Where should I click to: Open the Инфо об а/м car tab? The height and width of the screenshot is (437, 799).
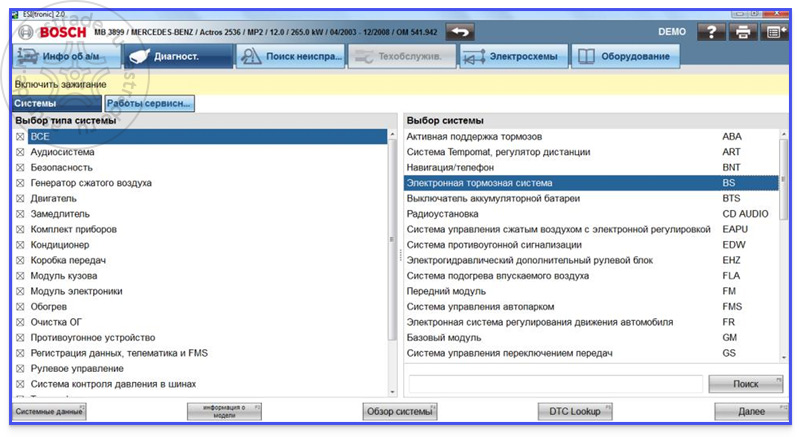[67, 56]
